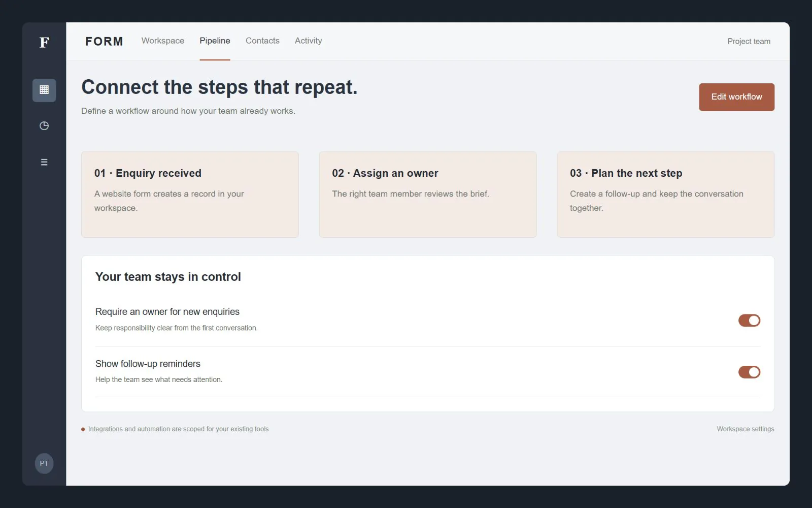The width and height of the screenshot is (812, 508).
Task: Click the PT user avatar
Action: 44,463
